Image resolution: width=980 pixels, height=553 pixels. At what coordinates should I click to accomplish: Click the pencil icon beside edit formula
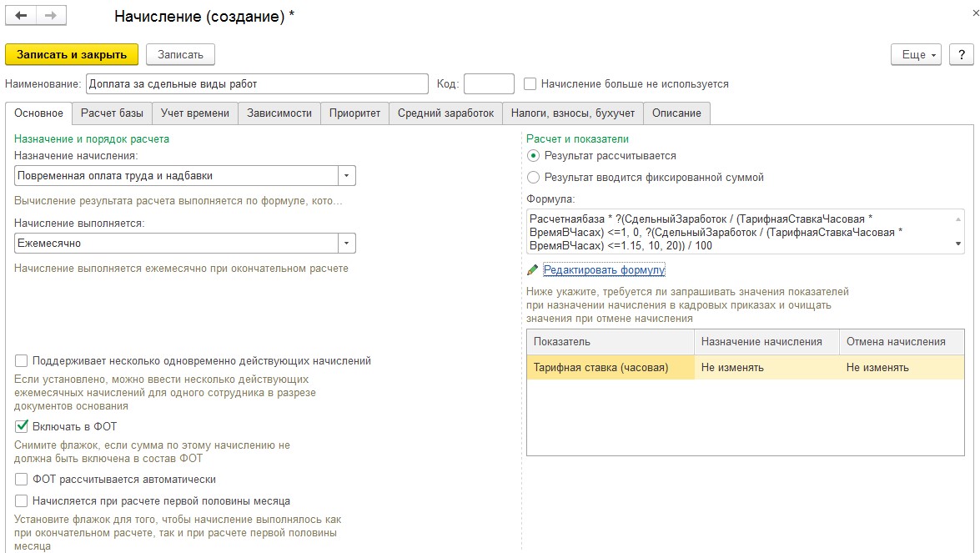tap(533, 270)
